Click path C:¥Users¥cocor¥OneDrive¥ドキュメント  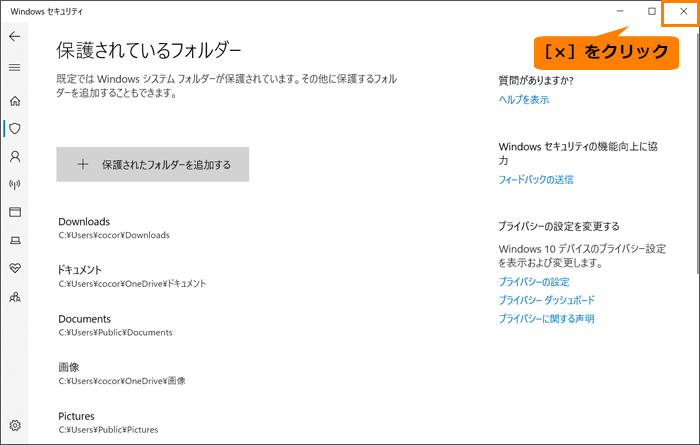(x=132, y=284)
